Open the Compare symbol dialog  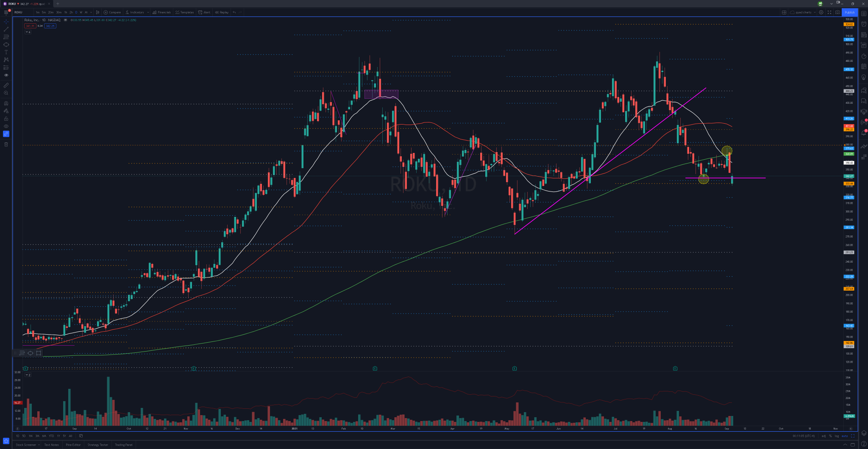[112, 12]
